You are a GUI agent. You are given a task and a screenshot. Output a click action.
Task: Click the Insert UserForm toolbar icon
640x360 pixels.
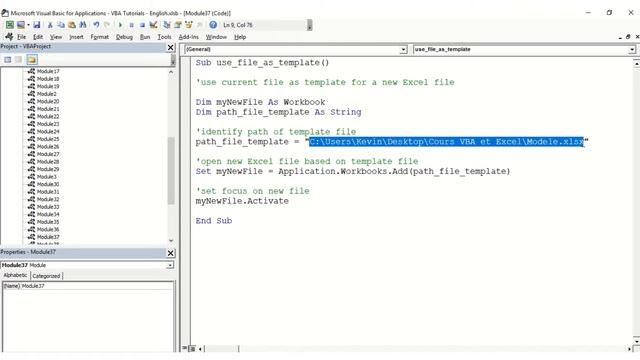coord(20,25)
